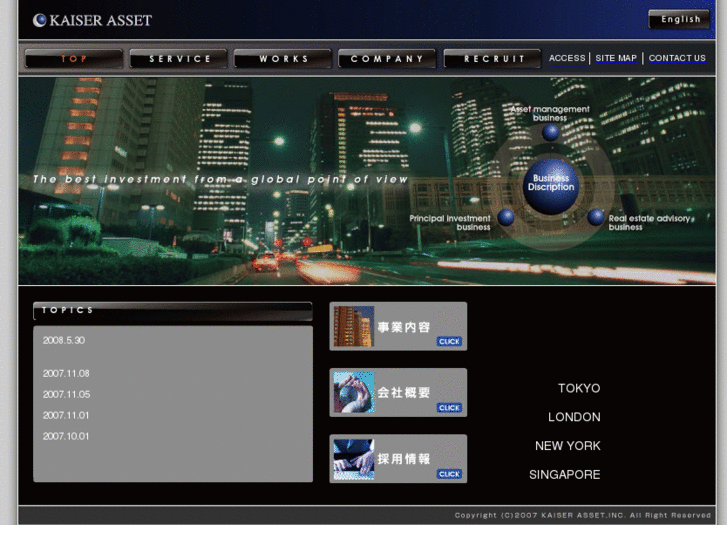The width and height of the screenshot is (727, 545).
Task: Click the Kaiser Asset crescent logo
Action: coord(39,20)
